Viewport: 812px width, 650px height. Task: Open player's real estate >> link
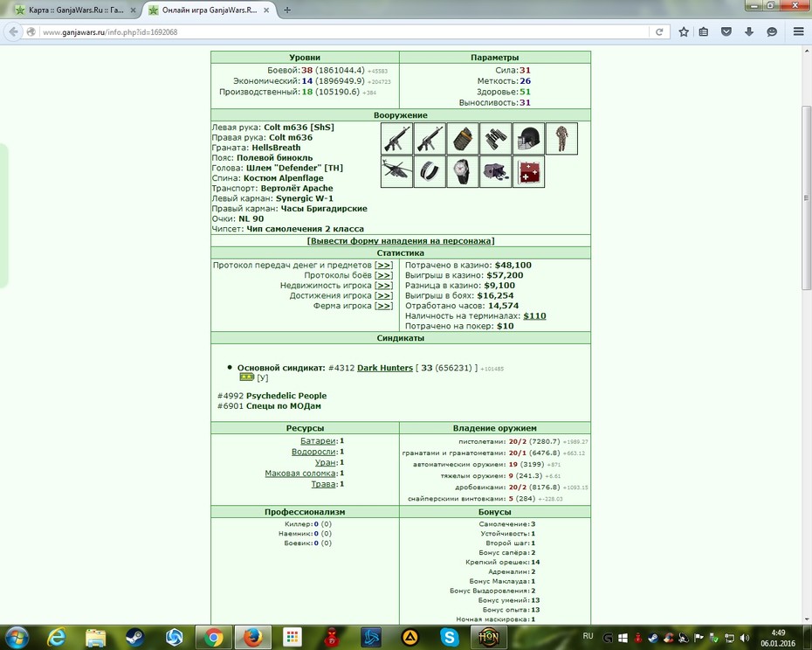pos(383,285)
